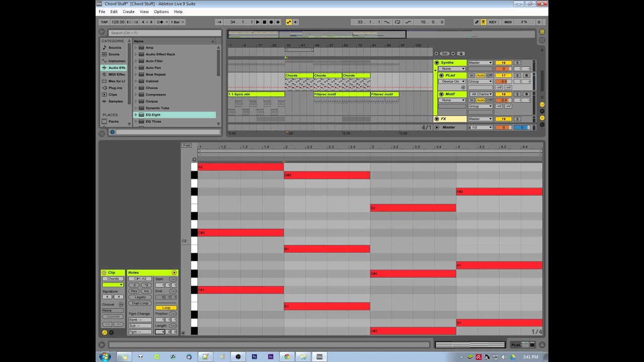The height and width of the screenshot is (362, 644).
Task: Arm the PLad track for recording
Action: click(x=525, y=75)
